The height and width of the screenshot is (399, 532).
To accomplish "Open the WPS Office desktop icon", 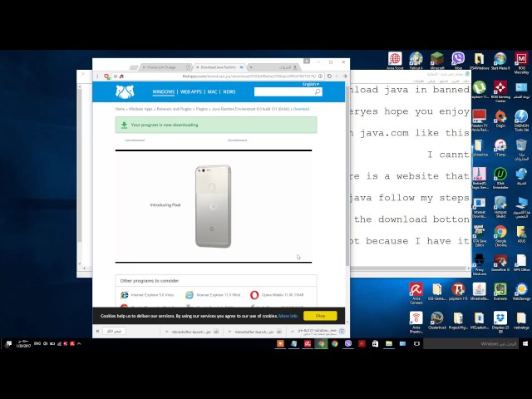I will 521,263.
